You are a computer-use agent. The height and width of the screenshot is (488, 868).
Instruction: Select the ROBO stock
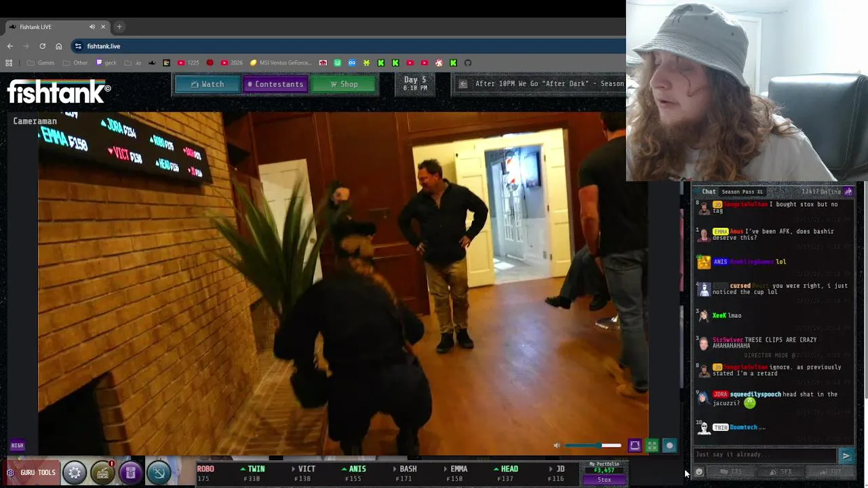(205, 473)
